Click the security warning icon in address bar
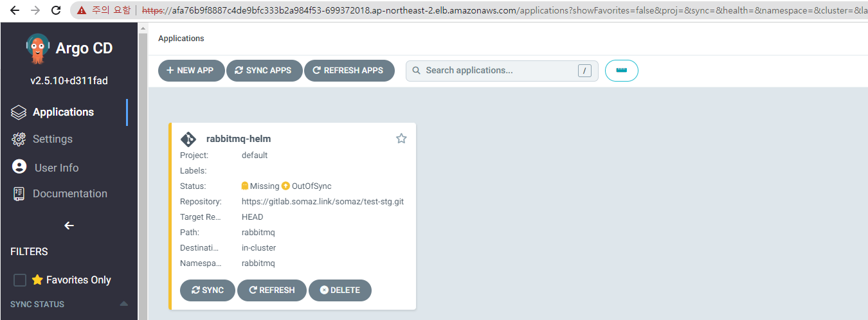The image size is (868, 320). (81, 10)
